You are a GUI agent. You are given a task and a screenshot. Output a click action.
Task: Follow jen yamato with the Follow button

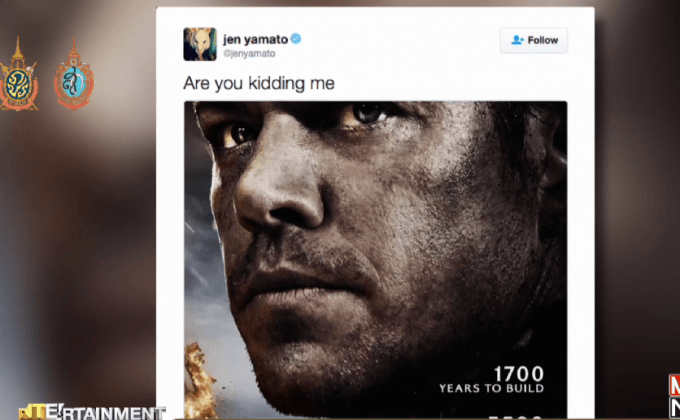point(534,40)
